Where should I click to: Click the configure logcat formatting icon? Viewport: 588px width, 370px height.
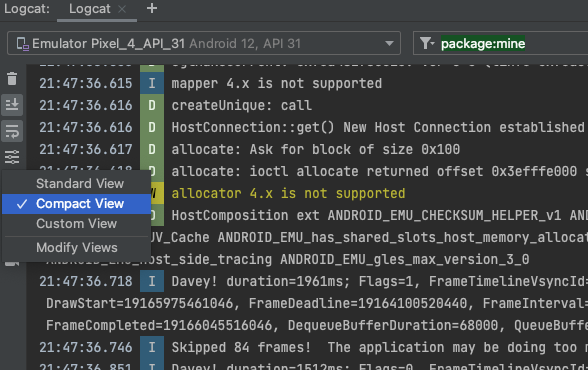coord(12,157)
